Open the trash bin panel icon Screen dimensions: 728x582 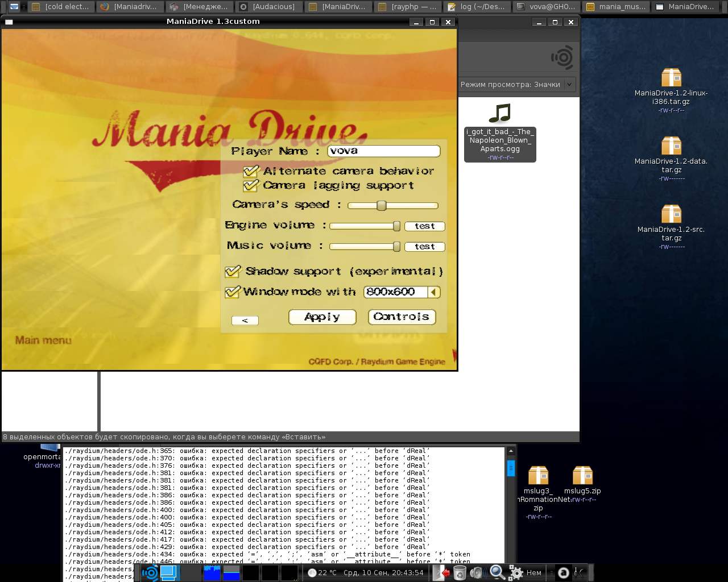click(460, 572)
